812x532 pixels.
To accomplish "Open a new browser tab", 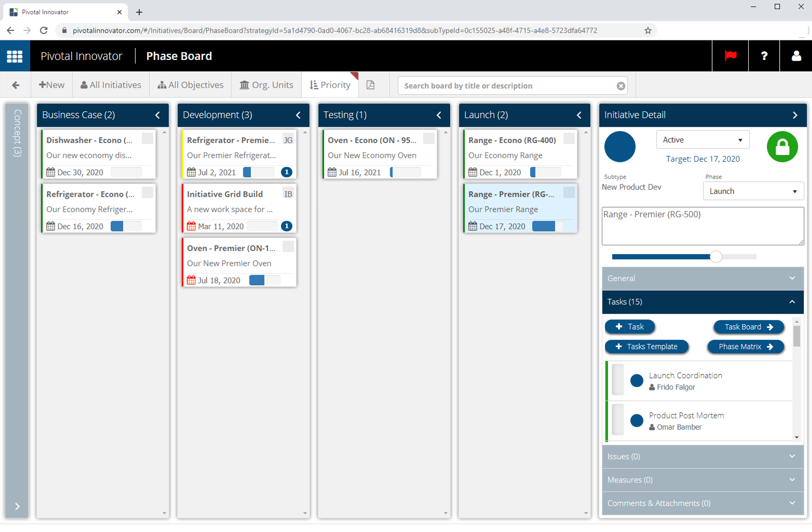I will tap(139, 12).
